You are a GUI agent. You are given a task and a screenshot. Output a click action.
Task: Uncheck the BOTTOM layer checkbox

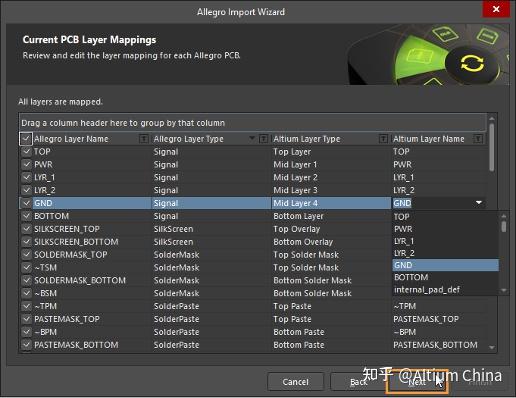[26, 216]
